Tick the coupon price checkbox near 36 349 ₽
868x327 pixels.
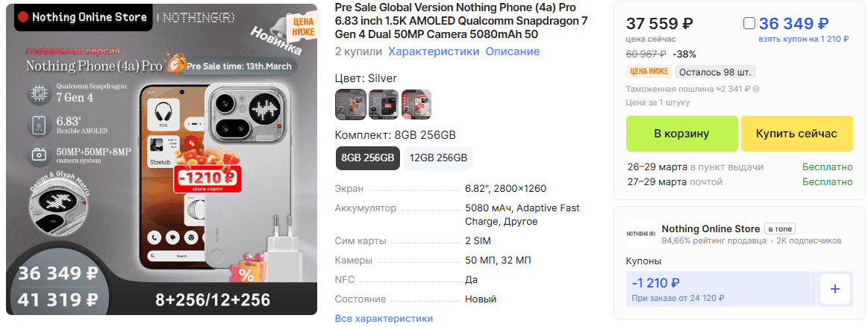point(749,24)
